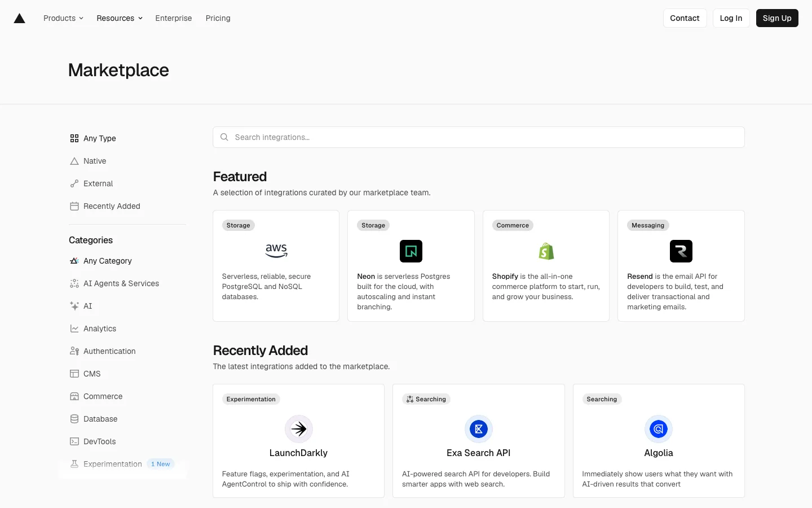The width and height of the screenshot is (812, 508).
Task: Click the icon inside the Exa Searching tag
Action: point(410,399)
